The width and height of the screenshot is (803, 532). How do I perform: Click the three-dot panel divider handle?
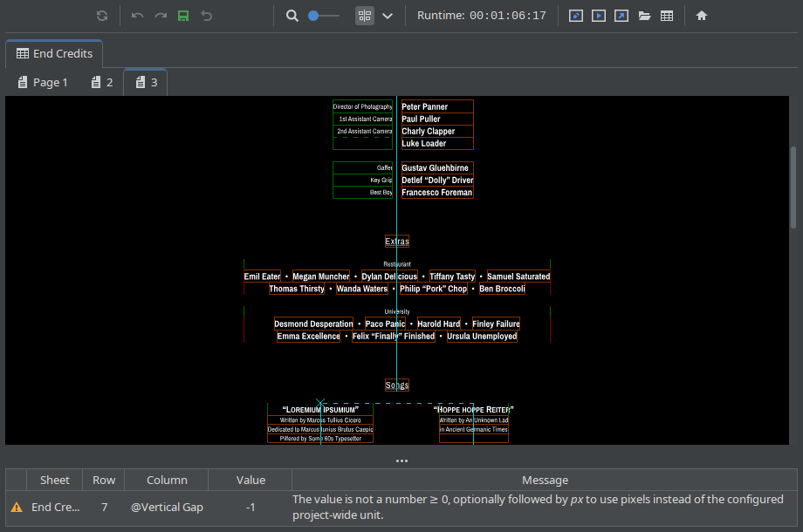[401, 460]
